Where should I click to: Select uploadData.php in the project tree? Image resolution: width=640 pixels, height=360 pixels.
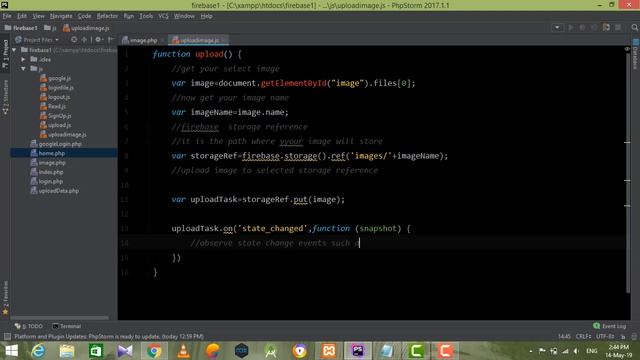pos(55,191)
